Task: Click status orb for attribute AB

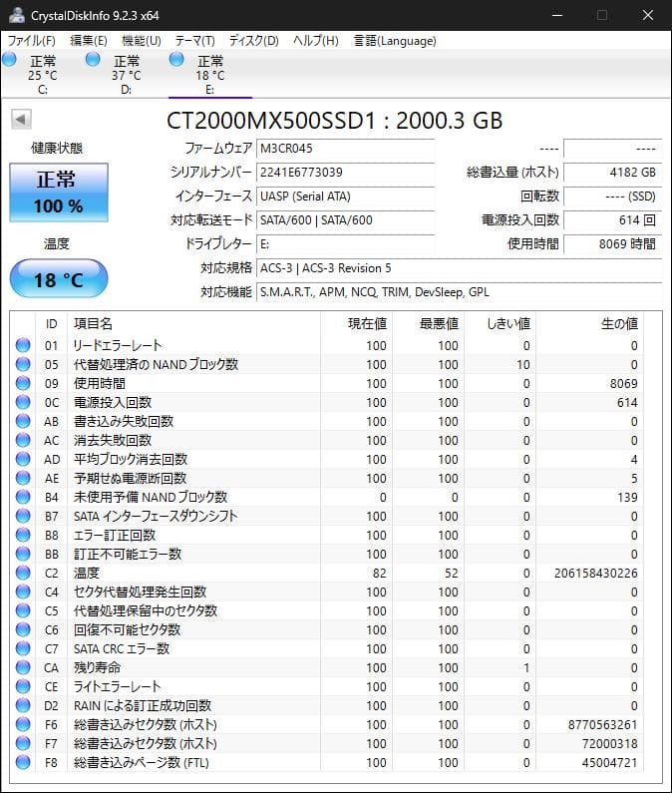Action: click(x=23, y=421)
